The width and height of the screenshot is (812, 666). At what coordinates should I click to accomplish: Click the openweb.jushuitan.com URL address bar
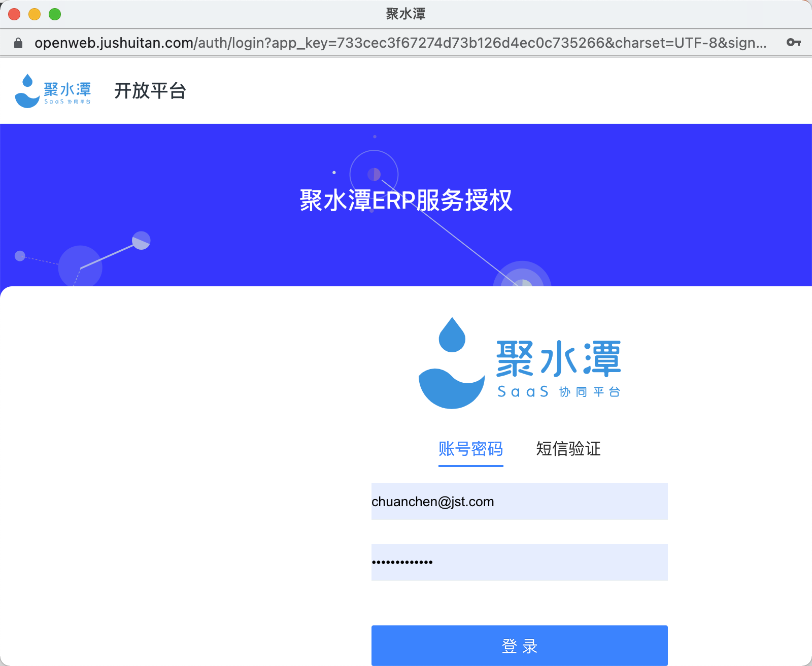(x=400, y=43)
